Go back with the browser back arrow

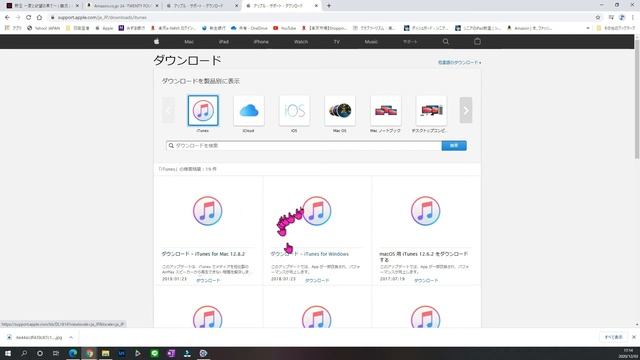click(7, 18)
